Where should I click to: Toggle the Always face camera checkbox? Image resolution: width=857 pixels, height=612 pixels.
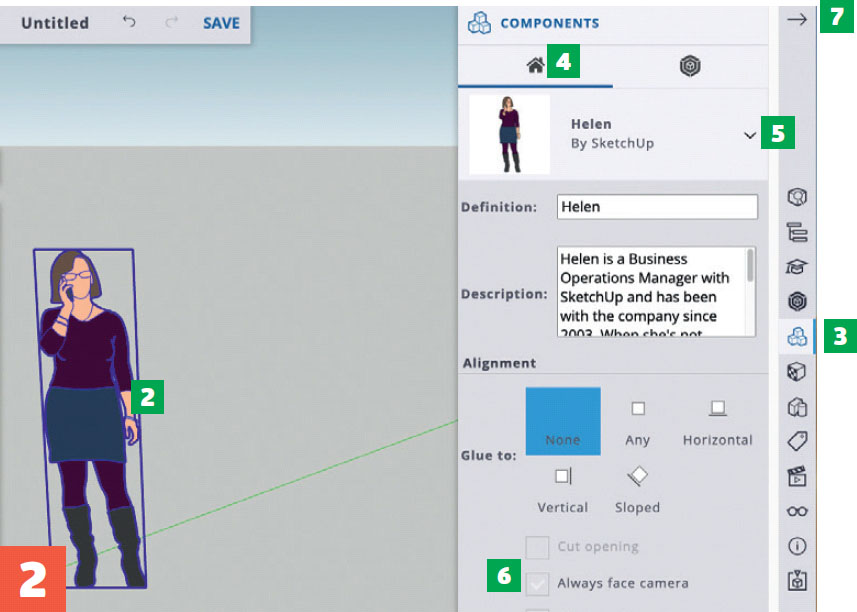point(538,583)
